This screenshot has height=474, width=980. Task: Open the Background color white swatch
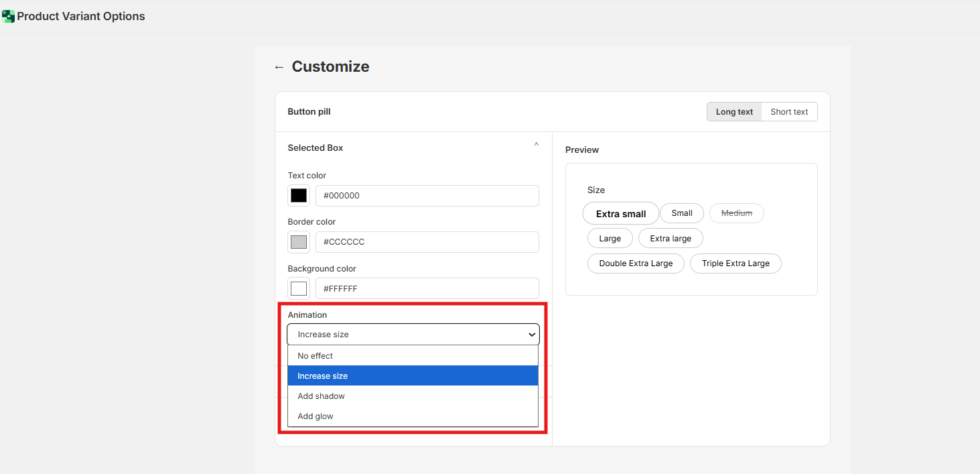click(299, 289)
